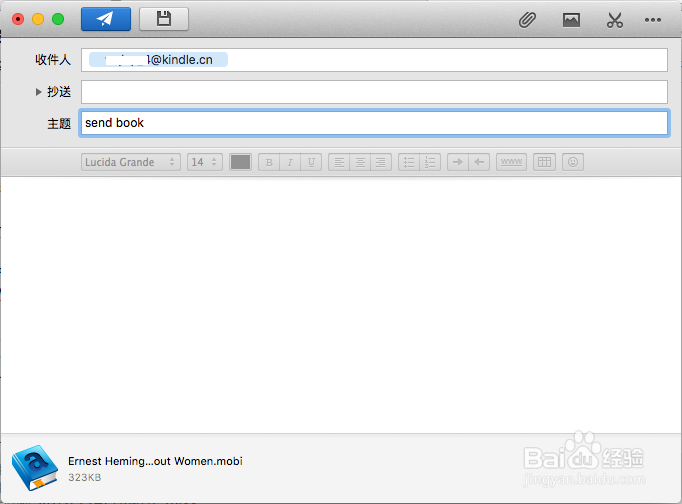Toggle italic formatting
682x504 pixels.
coord(290,162)
